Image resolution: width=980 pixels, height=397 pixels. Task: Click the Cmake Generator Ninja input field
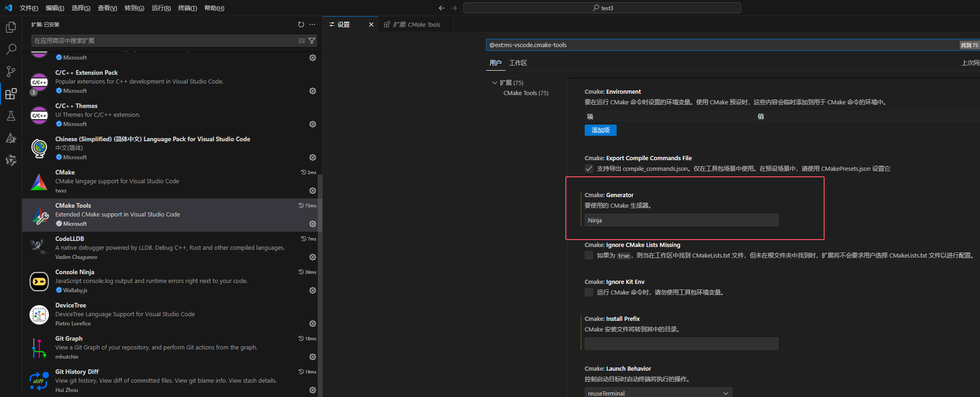pos(681,220)
